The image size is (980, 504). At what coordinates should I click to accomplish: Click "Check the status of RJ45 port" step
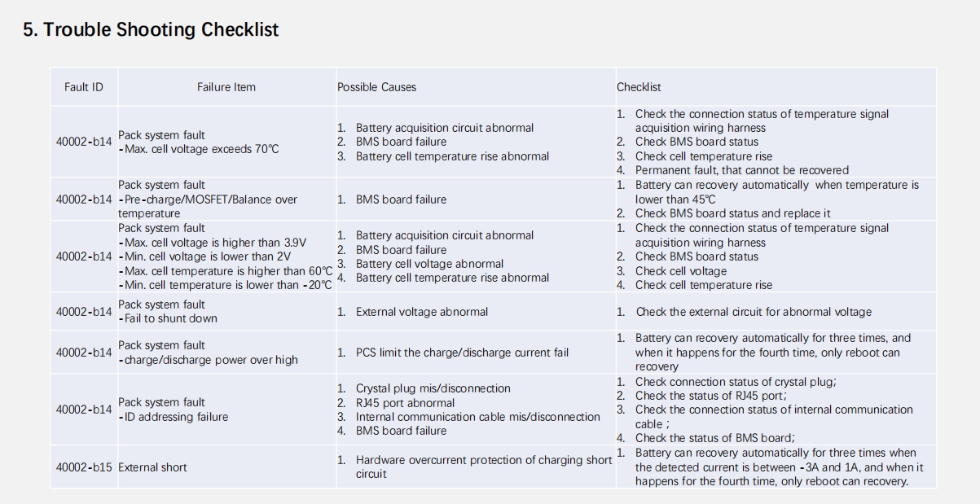pyautogui.click(x=710, y=396)
